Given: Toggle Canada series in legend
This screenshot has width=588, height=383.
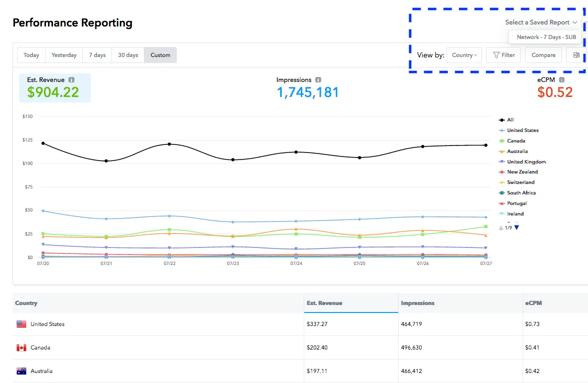Looking at the screenshot, I should [x=512, y=141].
